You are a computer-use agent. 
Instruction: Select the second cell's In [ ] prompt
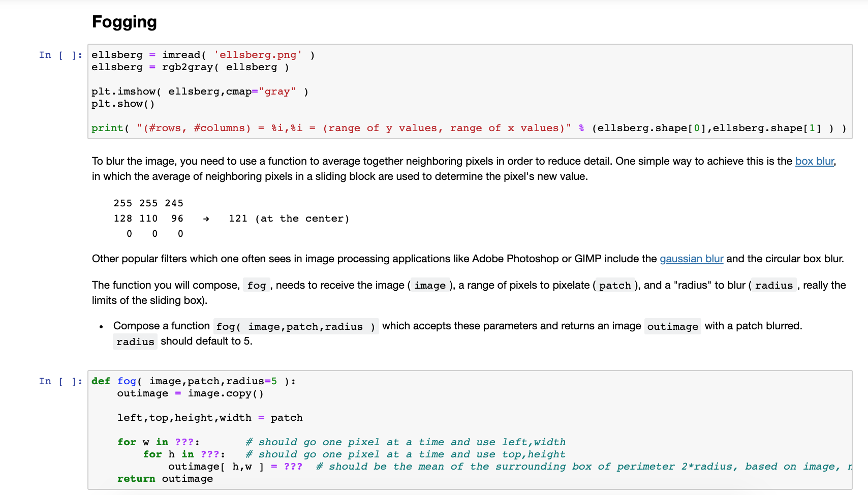(60, 381)
